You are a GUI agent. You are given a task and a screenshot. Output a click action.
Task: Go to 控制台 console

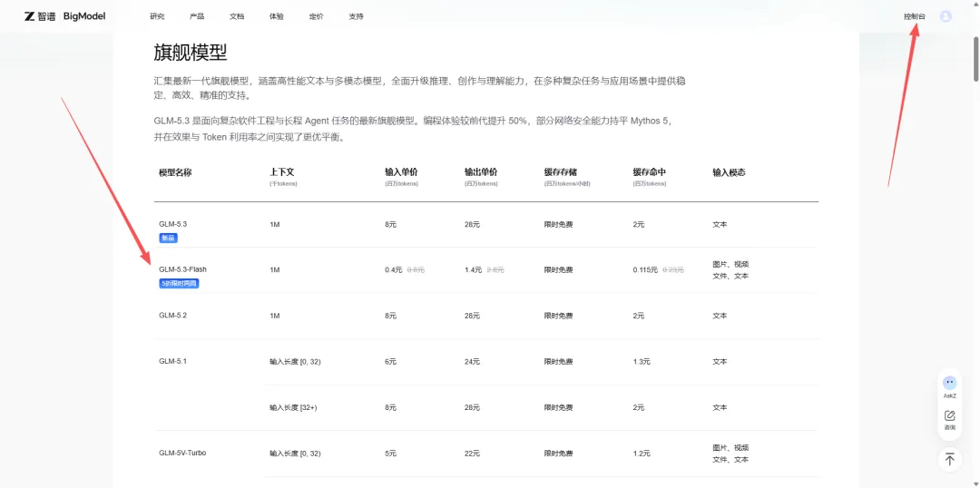click(x=915, y=16)
